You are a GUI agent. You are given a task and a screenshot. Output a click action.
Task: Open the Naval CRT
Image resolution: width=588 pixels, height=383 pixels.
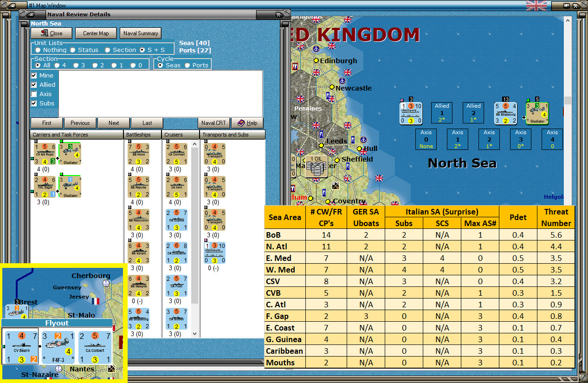click(x=214, y=123)
